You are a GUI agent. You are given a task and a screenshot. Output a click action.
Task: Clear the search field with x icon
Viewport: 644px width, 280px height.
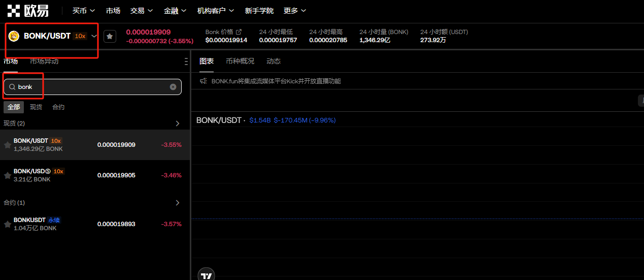tap(173, 87)
